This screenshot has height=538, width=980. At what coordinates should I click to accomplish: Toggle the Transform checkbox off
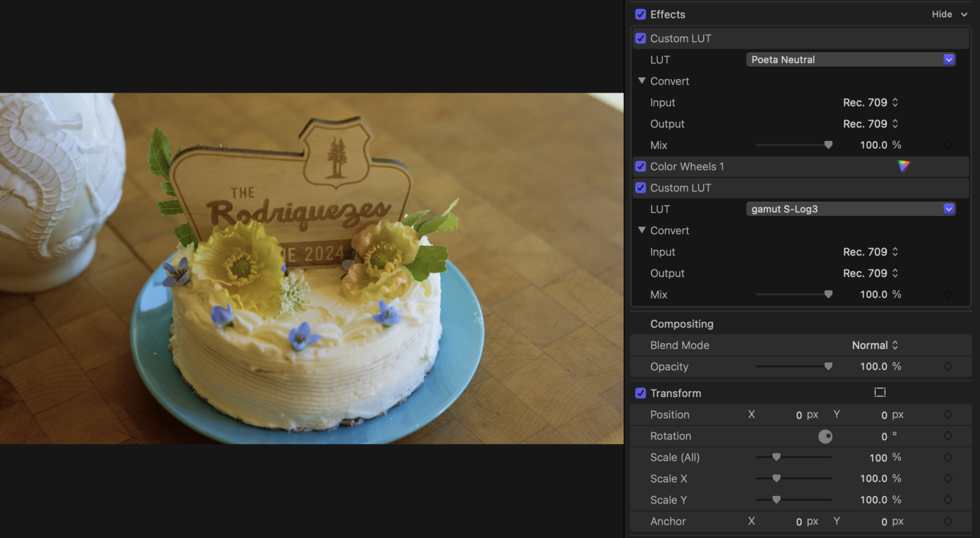pyautogui.click(x=640, y=392)
